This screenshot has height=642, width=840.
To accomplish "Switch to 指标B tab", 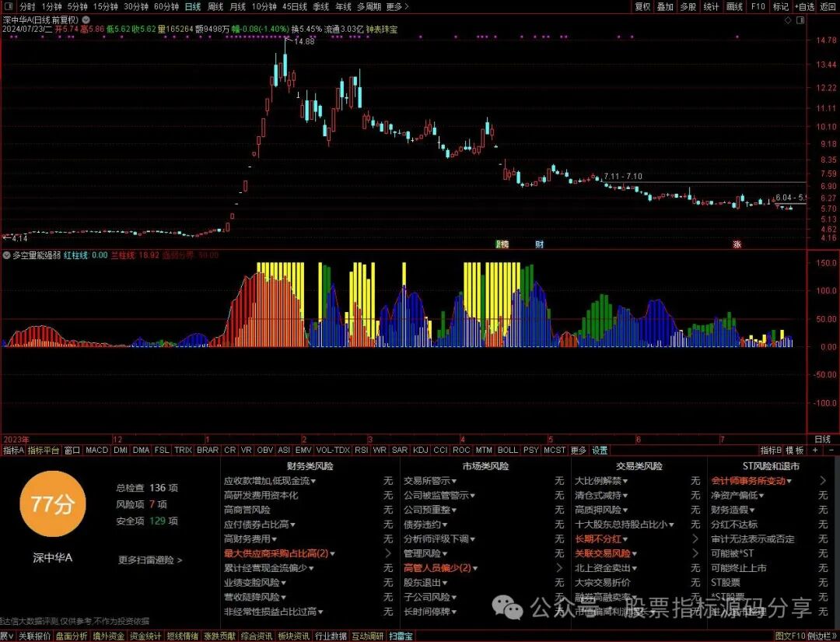I will pyautogui.click(x=771, y=450).
